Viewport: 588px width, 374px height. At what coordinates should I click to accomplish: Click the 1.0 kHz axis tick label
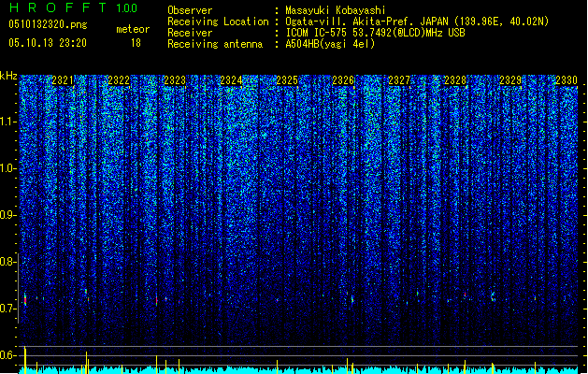[x=8, y=168]
